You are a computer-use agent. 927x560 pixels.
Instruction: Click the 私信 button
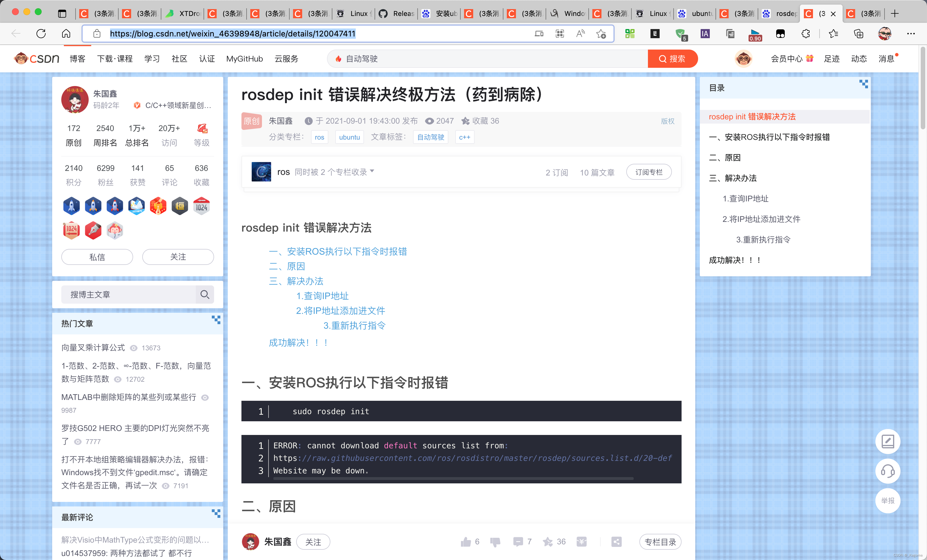coord(97,257)
